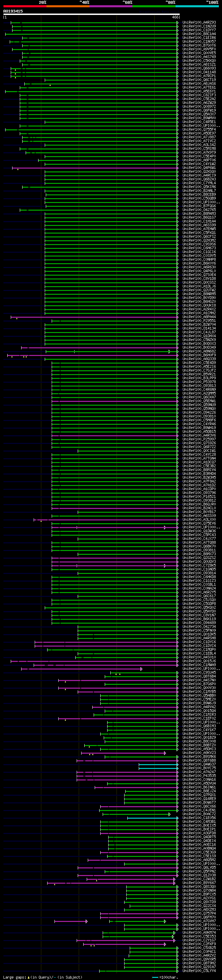Viewport: 222px width, 980px height.
Task: Select the UniRef100_Q75EV6 label
Action: pyautogui.click(x=199, y=524)
